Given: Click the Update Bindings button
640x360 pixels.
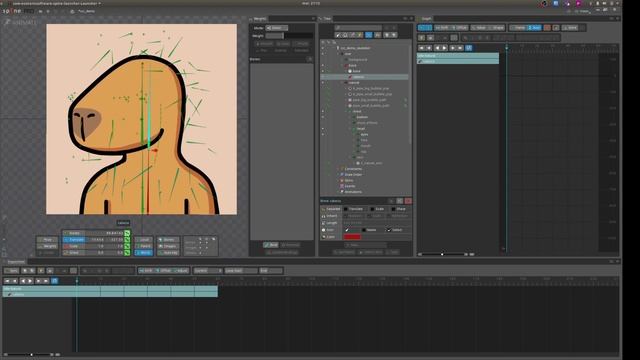Looking at the screenshot, I should click(x=282, y=252).
